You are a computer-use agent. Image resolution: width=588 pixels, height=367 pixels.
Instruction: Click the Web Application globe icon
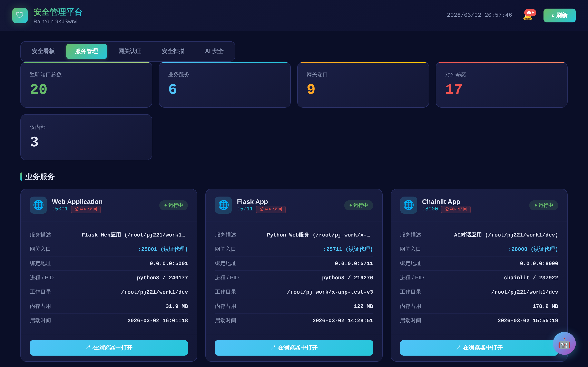pyautogui.click(x=38, y=205)
